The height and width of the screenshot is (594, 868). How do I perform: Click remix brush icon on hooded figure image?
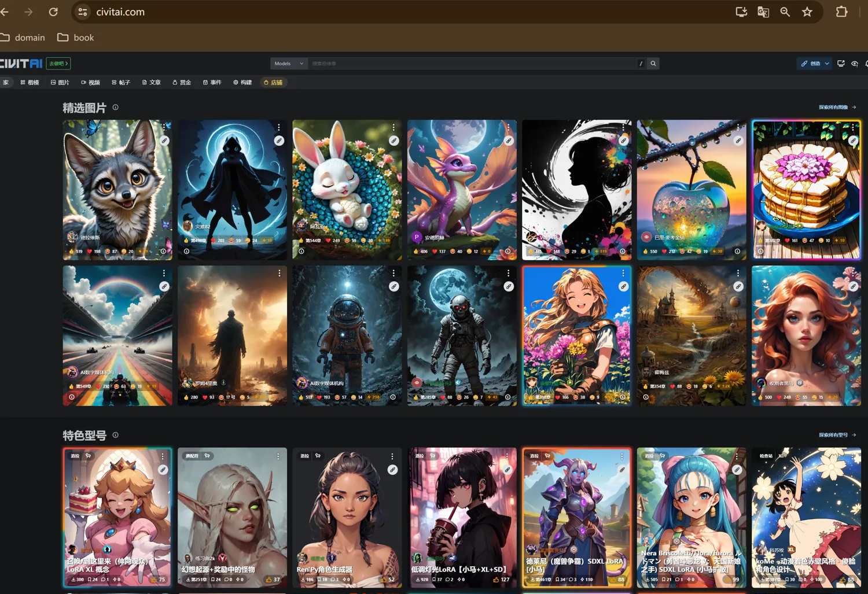tap(279, 141)
